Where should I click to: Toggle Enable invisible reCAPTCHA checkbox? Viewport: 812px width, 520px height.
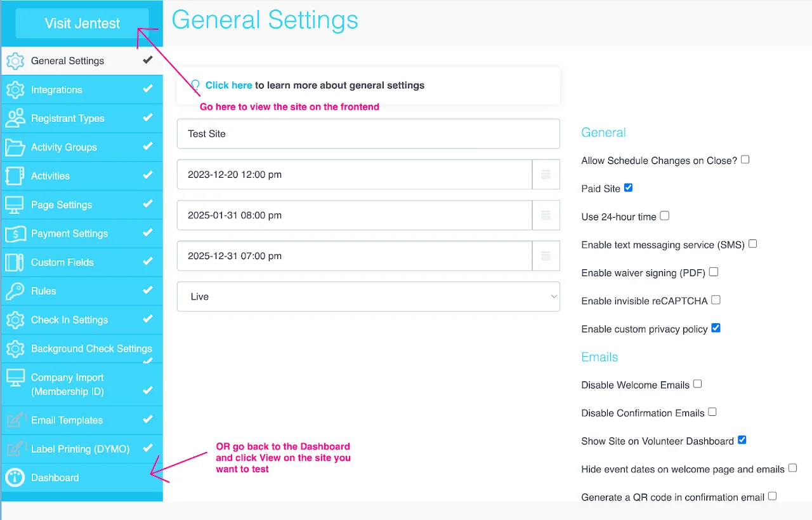pyautogui.click(x=716, y=300)
